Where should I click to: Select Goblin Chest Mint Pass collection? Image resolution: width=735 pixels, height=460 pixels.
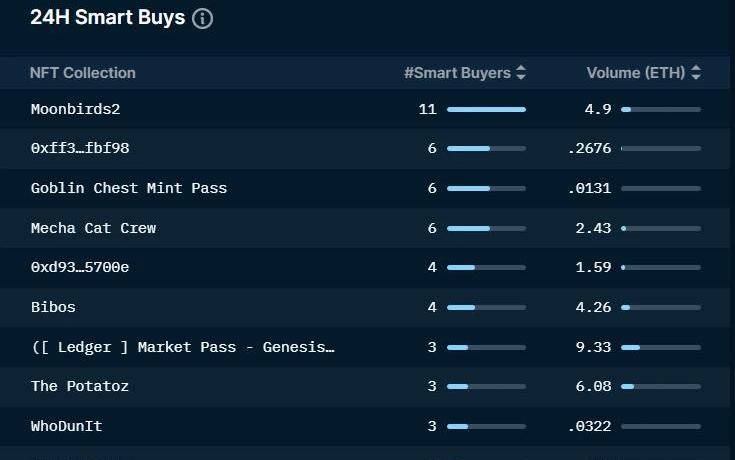(129, 188)
